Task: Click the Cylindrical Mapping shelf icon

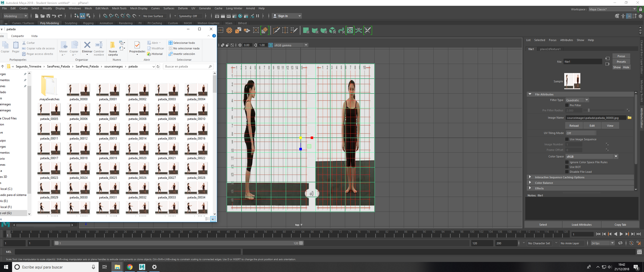Action: pyautogui.click(x=315, y=30)
